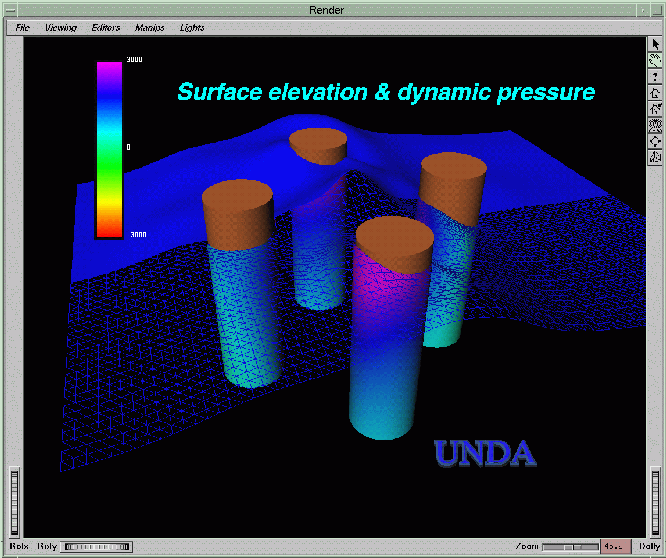Click the view all icon
The width and height of the screenshot is (666, 558).
tap(656, 125)
